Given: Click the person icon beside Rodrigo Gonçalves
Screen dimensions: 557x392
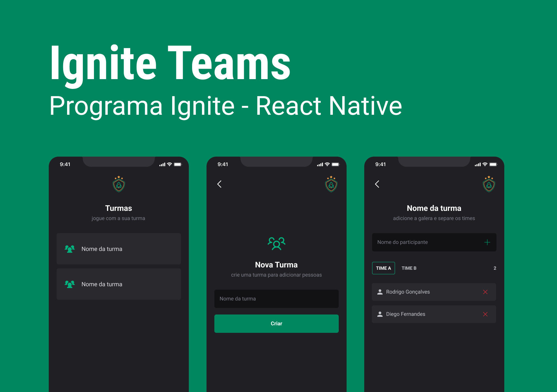Looking at the screenshot, I should [380, 292].
